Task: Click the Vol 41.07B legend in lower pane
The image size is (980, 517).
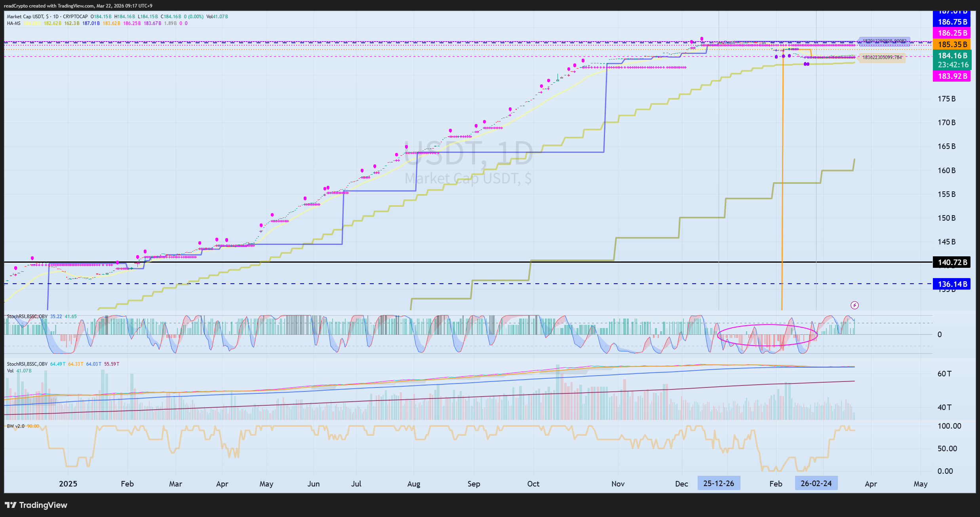Action: pyautogui.click(x=19, y=371)
